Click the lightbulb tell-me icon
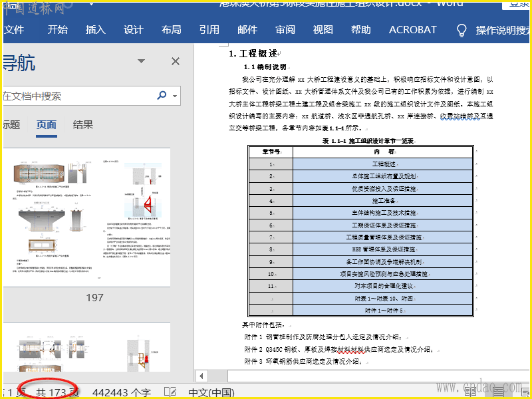 pyautogui.click(x=462, y=30)
